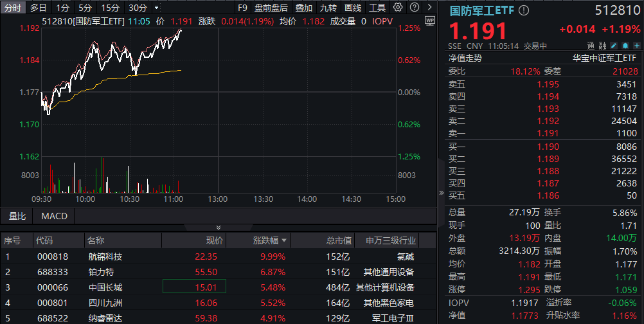Click the right arrow at toolbar end
The width and height of the screenshot is (644, 324).
point(429,7)
